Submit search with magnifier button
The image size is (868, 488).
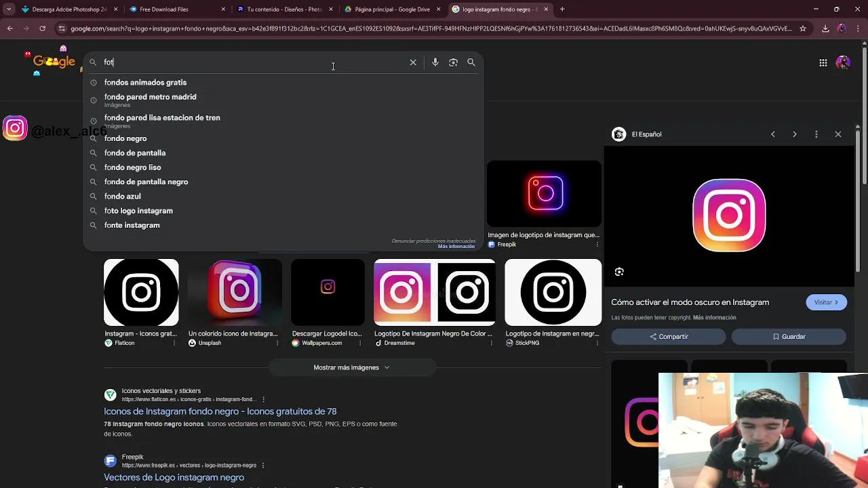click(471, 62)
